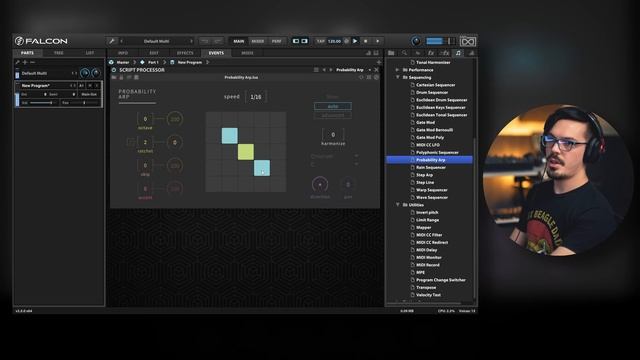Open the EFFECTS tab
The height and width of the screenshot is (360, 640).
(x=185, y=53)
